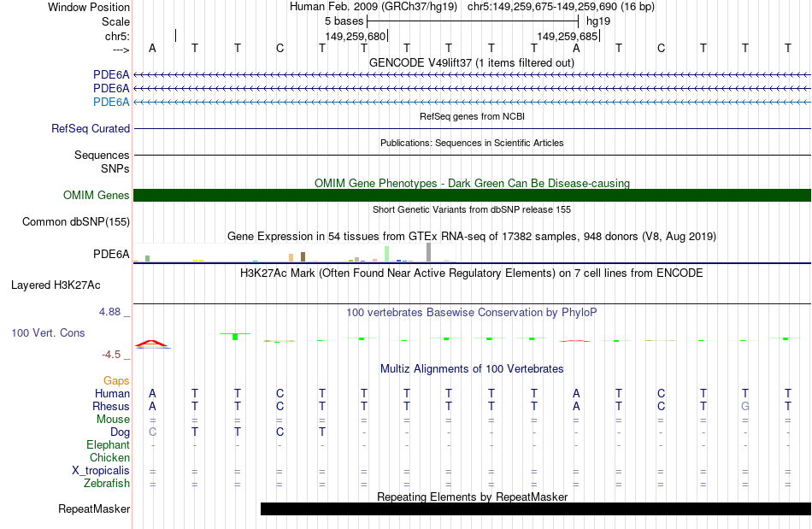Viewport: 812px width, 529px height.
Task: Click the black RepeatMasker element bar
Action: point(535,508)
